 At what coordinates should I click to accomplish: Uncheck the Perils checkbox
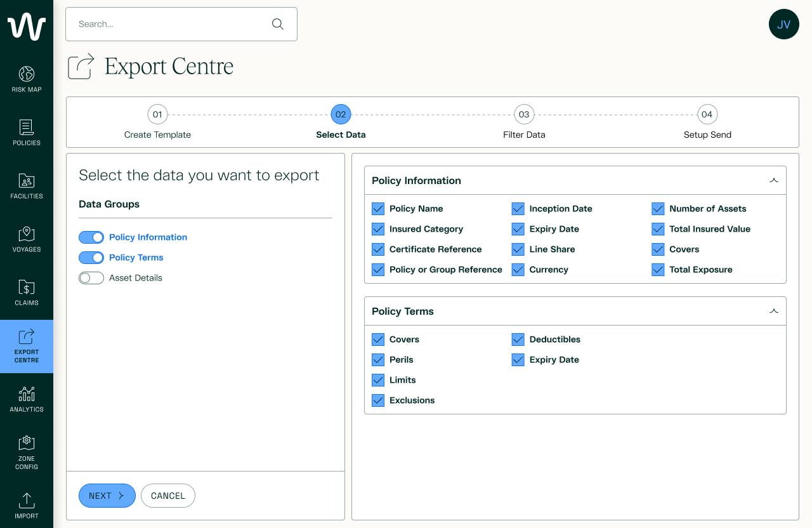(378, 360)
